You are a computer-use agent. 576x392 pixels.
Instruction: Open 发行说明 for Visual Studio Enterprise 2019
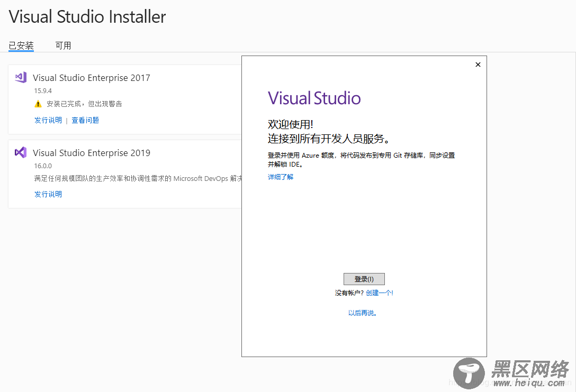coord(48,194)
